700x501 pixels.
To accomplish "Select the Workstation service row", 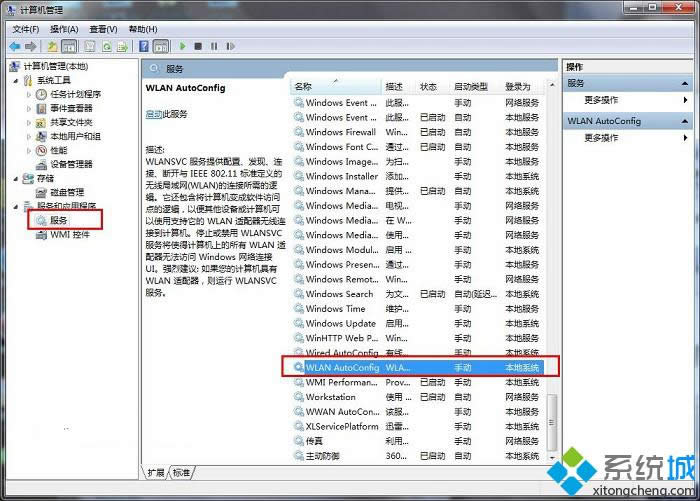I will pyautogui.click(x=418, y=397).
